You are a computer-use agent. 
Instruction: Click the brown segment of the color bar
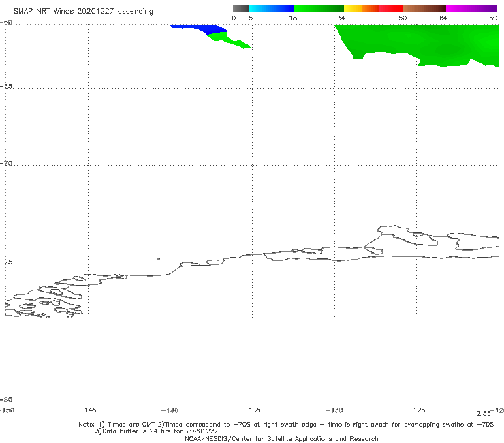424,8
